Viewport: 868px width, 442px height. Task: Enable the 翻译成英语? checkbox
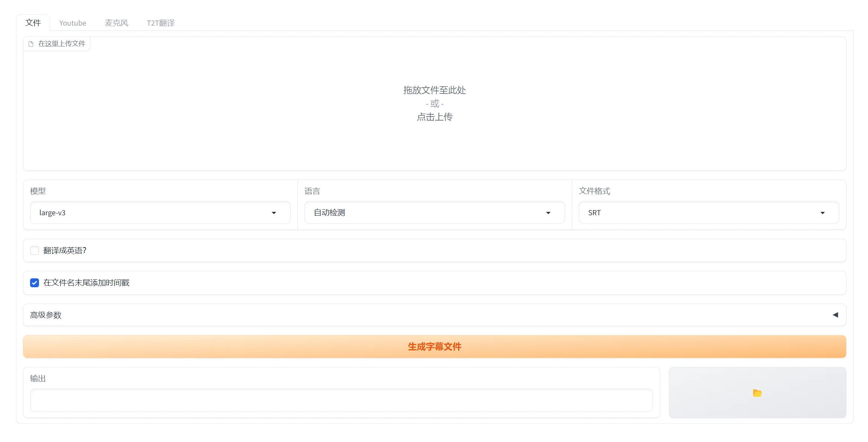[35, 251]
